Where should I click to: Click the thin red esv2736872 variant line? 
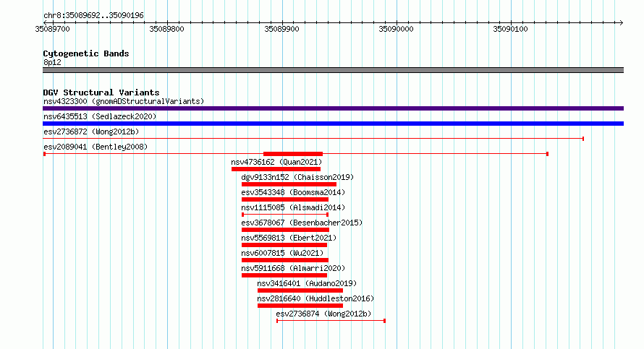pyautogui.click(x=313, y=139)
